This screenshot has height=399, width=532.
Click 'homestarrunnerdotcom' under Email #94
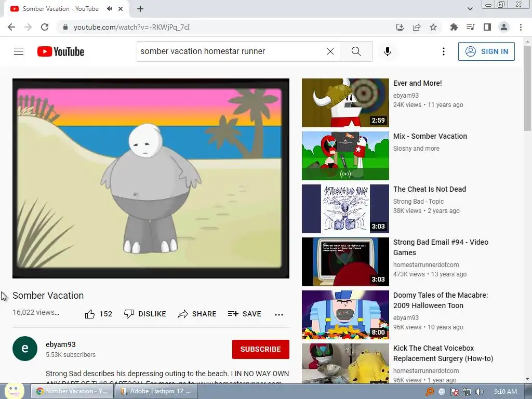[x=426, y=264]
